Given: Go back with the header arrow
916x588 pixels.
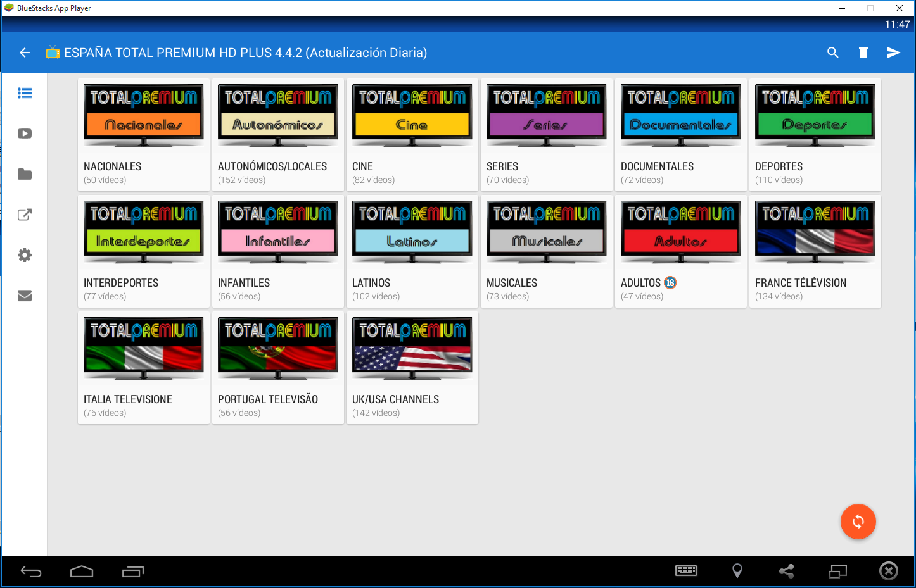Looking at the screenshot, I should click(x=25, y=53).
